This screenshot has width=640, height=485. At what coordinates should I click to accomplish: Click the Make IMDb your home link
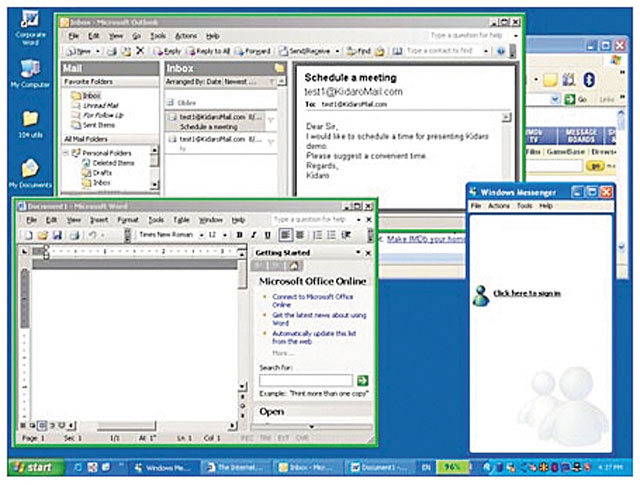click(426, 239)
